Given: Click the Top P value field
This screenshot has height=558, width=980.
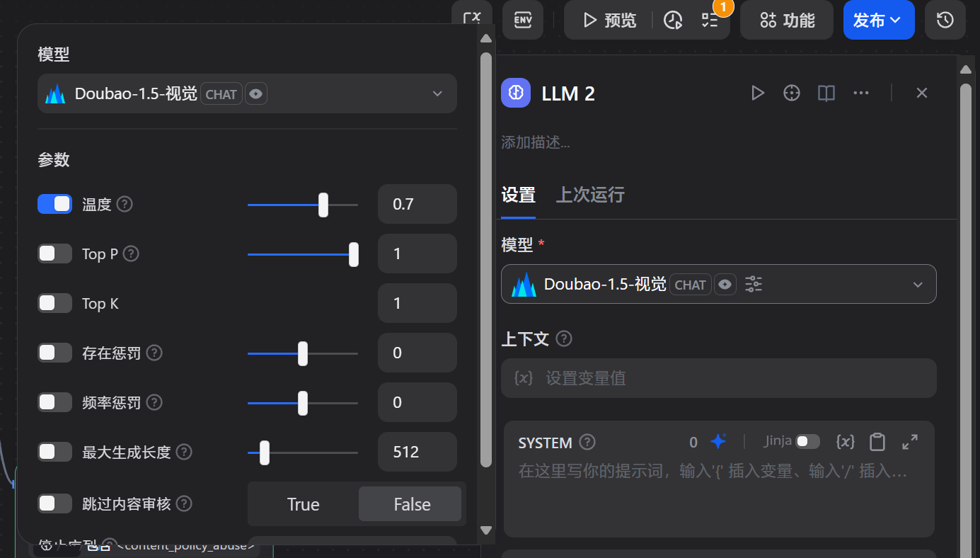Looking at the screenshot, I should (417, 254).
